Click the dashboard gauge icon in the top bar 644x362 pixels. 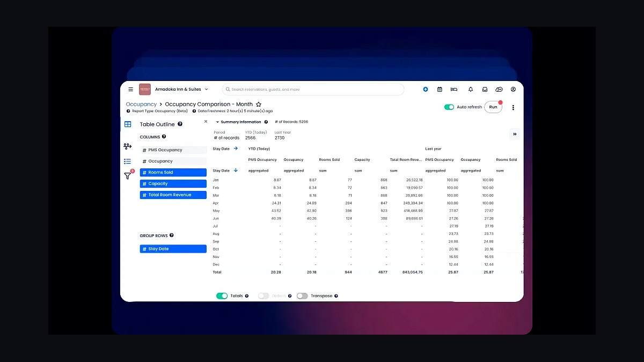click(499, 90)
